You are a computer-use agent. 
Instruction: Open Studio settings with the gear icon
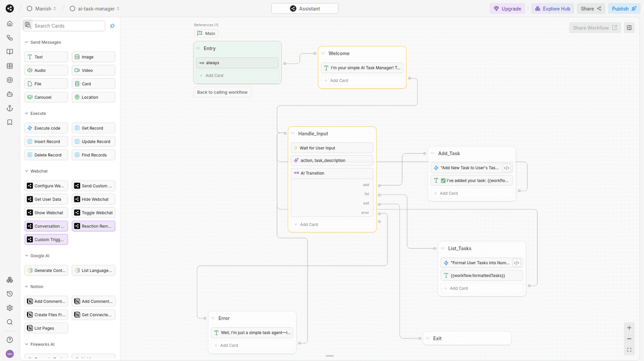[x=9, y=308]
